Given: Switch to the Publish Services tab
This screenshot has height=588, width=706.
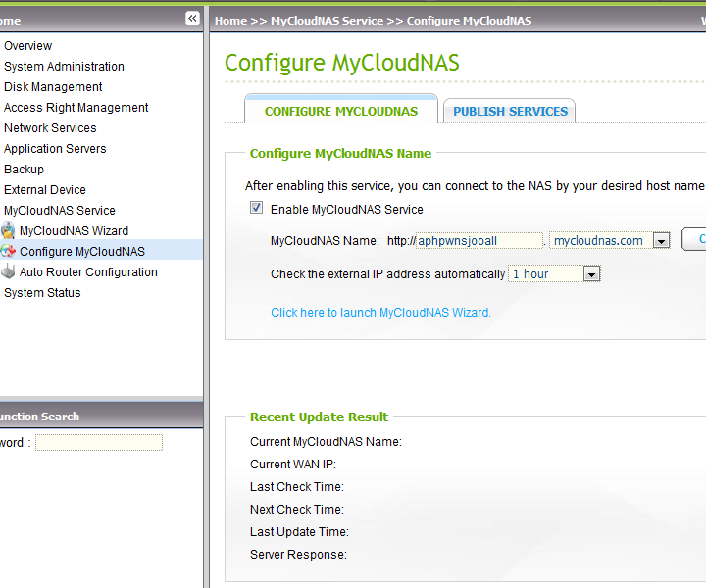Looking at the screenshot, I should tap(510, 112).
